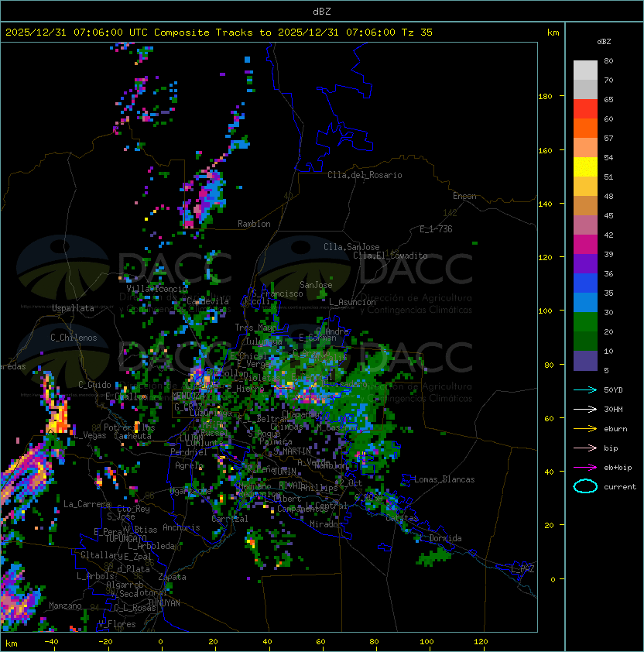This screenshot has width=644, height=652.
Task: Click the '120' tick on the horizontal km axis
Action: [481, 642]
